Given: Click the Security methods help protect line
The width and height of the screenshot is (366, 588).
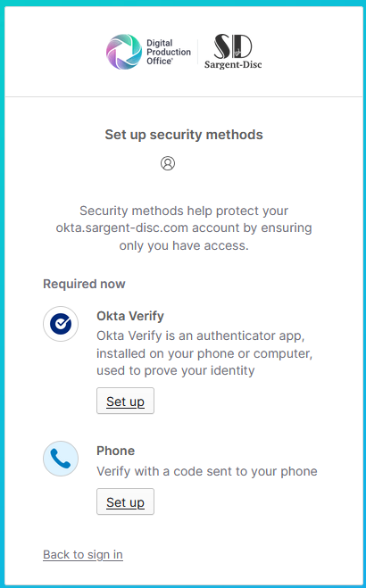Looking at the screenshot, I should 184,211.
